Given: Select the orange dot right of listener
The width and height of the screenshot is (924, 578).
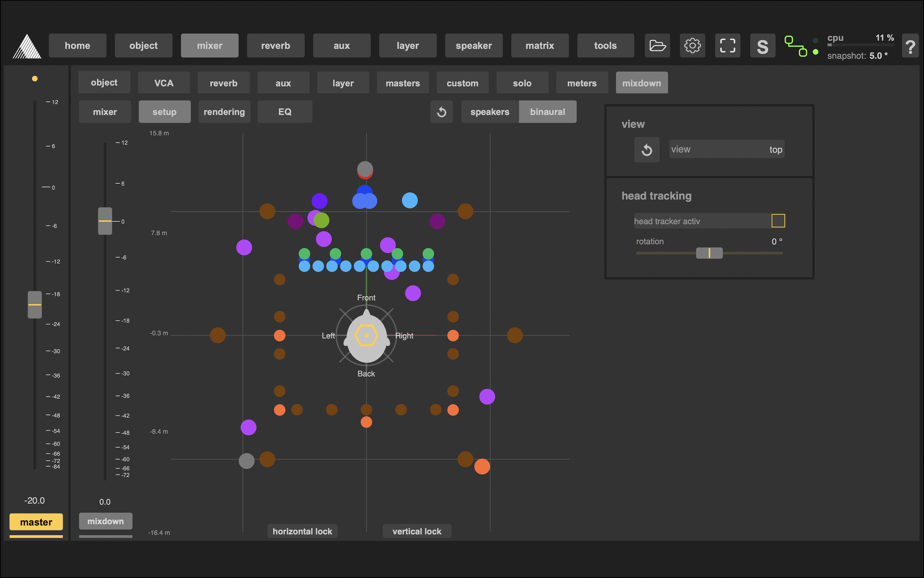Looking at the screenshot, I should pos(453,336).
